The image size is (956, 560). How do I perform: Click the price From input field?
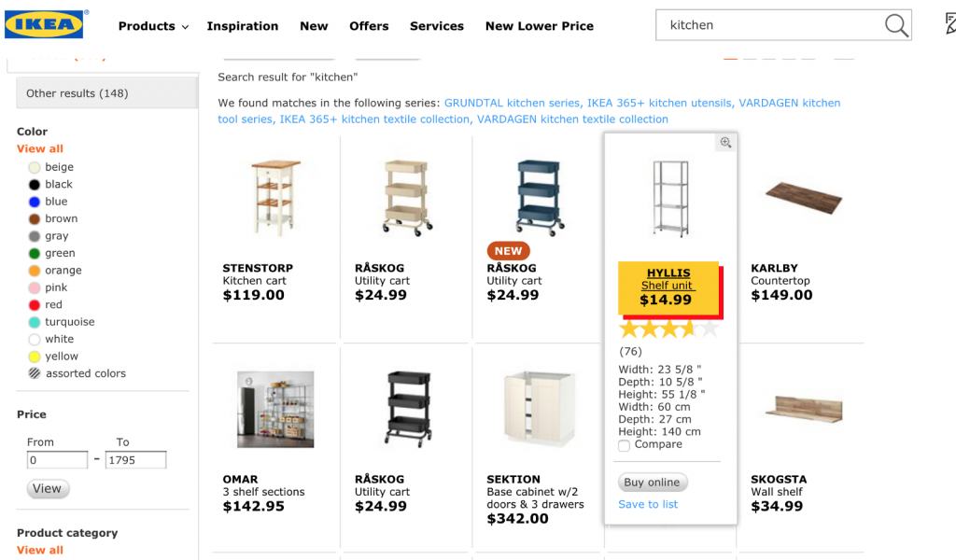[57, 460]
